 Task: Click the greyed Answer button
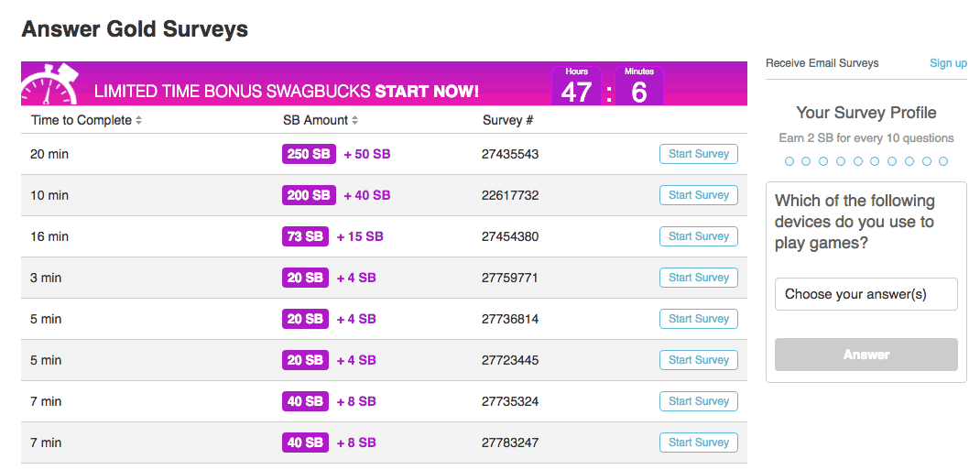click(866, 355)
